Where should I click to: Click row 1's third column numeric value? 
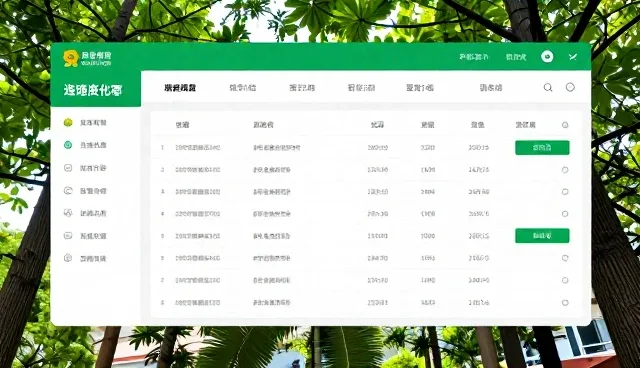coord(378,148)
